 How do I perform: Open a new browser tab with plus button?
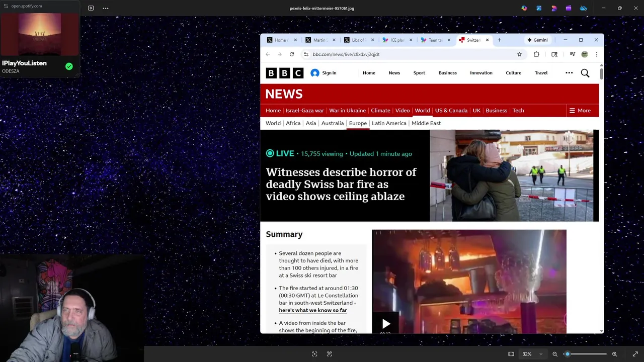[499, 40]
